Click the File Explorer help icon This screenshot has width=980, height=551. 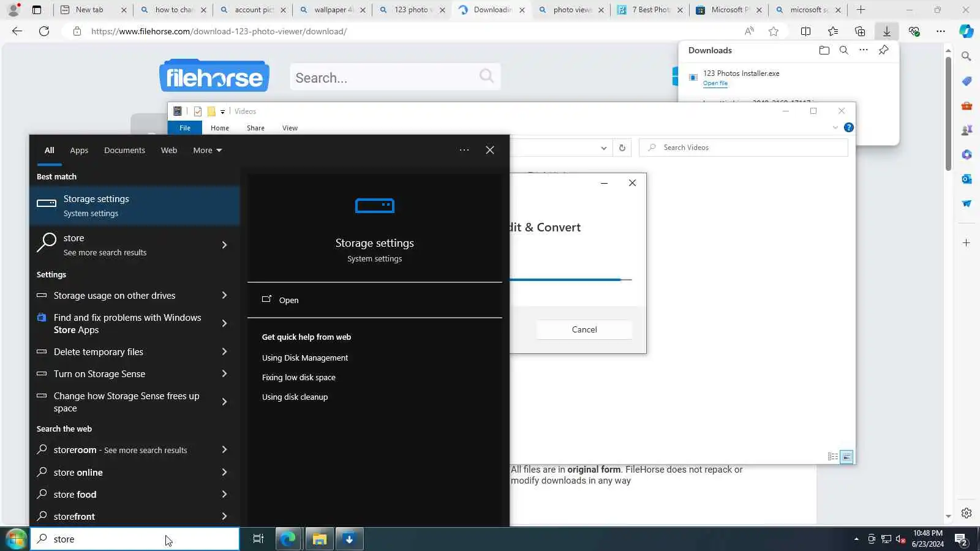click(x=848, y=127)
